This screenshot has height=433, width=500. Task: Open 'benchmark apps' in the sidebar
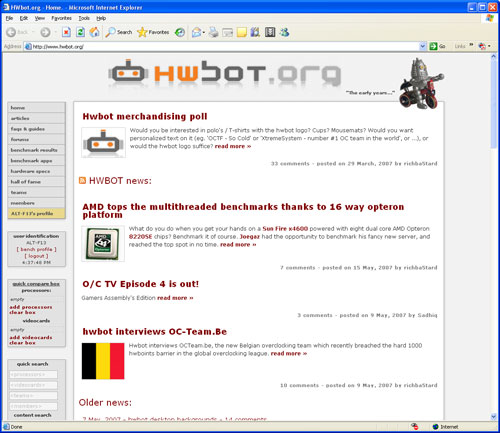click(x=36, y=161)
